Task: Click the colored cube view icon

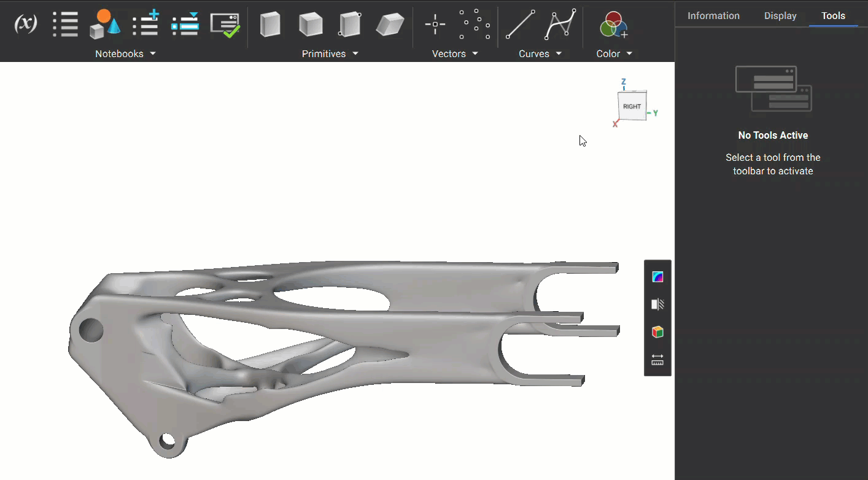Action: (x=657, y=332)
